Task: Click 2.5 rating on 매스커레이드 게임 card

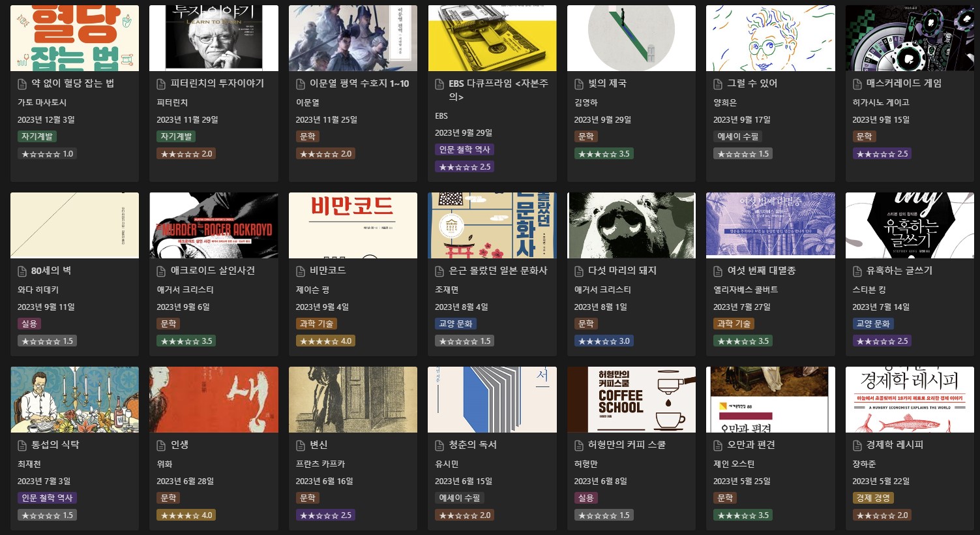Action: [883, 154]
